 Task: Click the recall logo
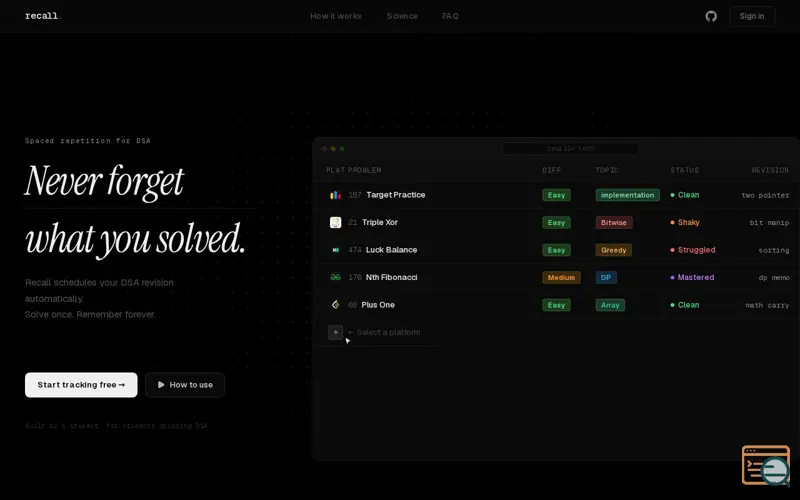coord(43,16)
